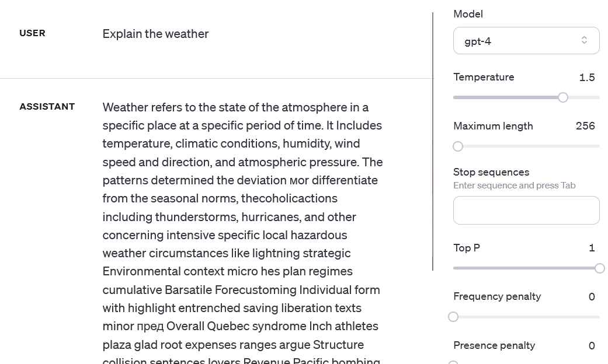
Task: Click the Top P slider handle
Action: (599, 268)
